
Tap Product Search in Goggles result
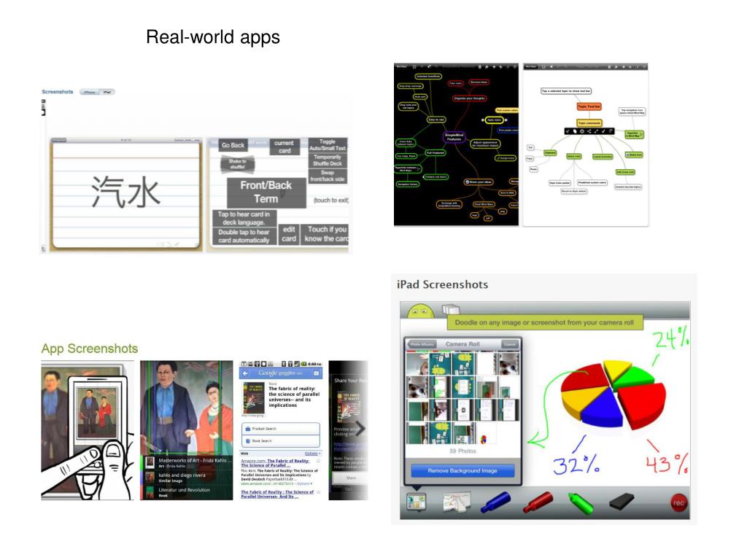pos(281,429)
